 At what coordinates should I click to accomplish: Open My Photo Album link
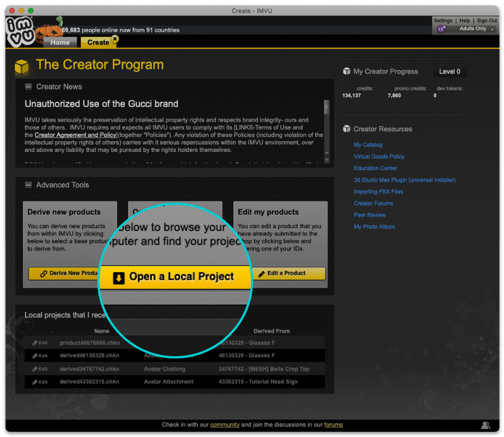click(x=374, y=226)
